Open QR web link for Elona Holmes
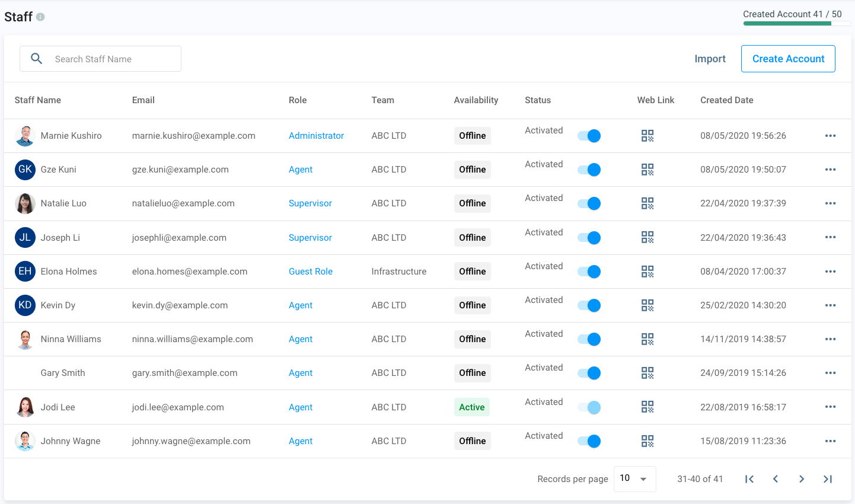Viewport: 855px width, 504px height. tap(647, 272)
